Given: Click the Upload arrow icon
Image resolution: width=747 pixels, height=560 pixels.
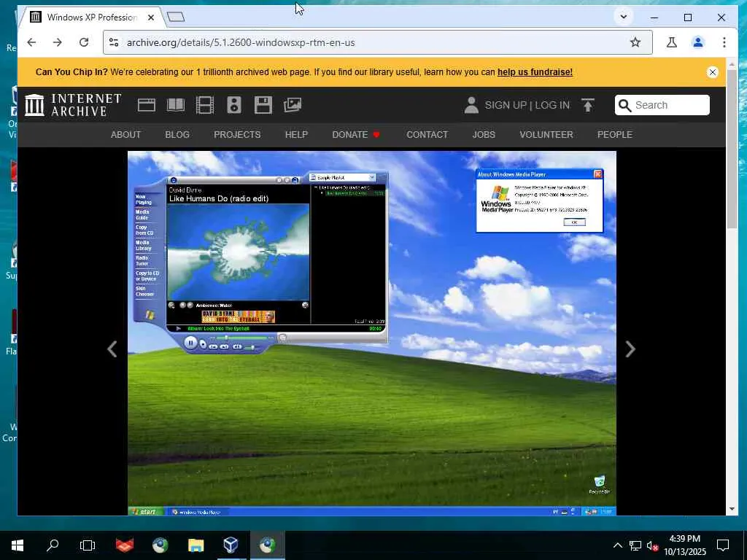Looking at the screenshot, I should coord(588,105).
